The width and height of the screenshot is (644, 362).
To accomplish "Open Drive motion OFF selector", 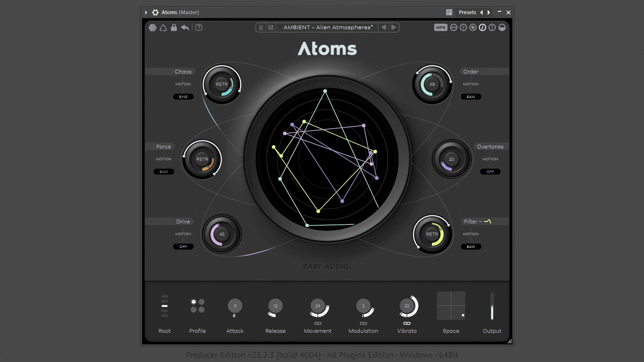I will click(183, 247).
